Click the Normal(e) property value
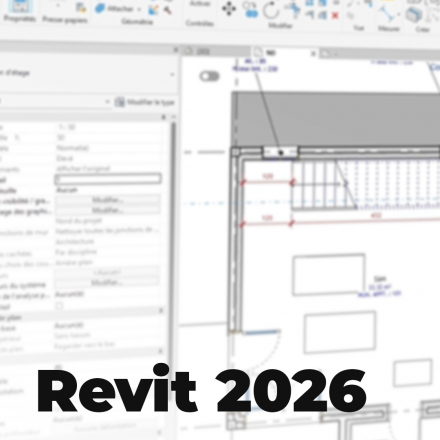 pos(72,148)
